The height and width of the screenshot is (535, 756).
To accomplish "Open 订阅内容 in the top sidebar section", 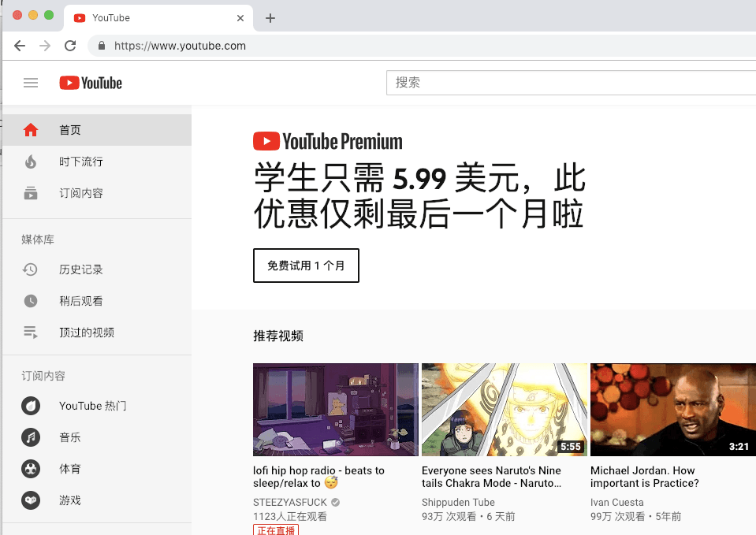I will [x=97, y=193].
